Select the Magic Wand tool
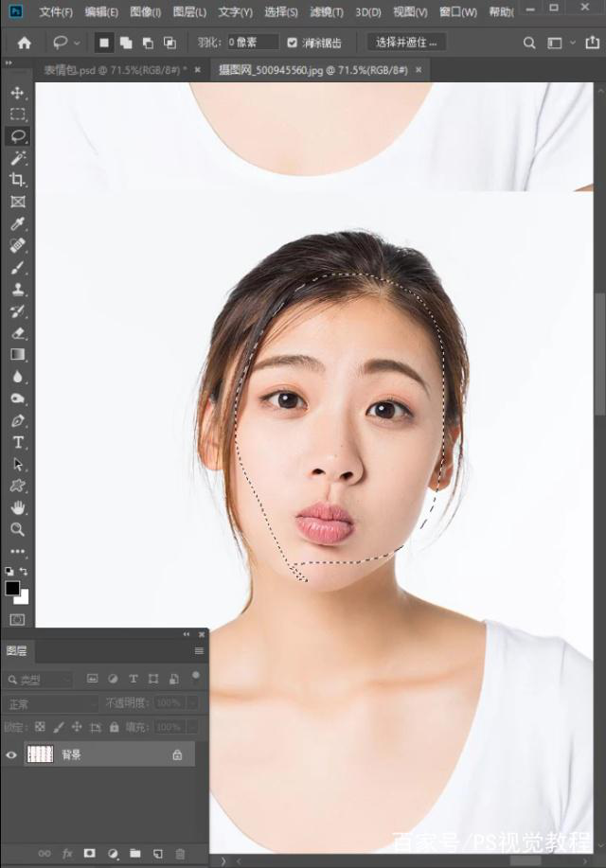Screen dimensions: 606x868 (x=17, y=158)
